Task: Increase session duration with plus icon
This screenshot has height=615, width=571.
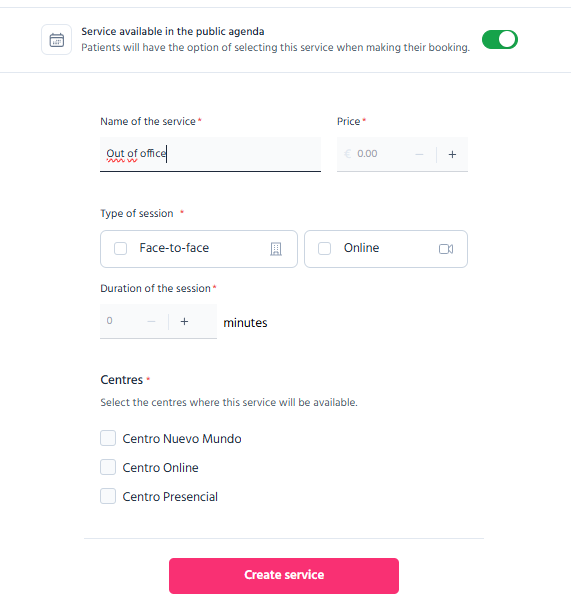Action: [x=184, y=322]
